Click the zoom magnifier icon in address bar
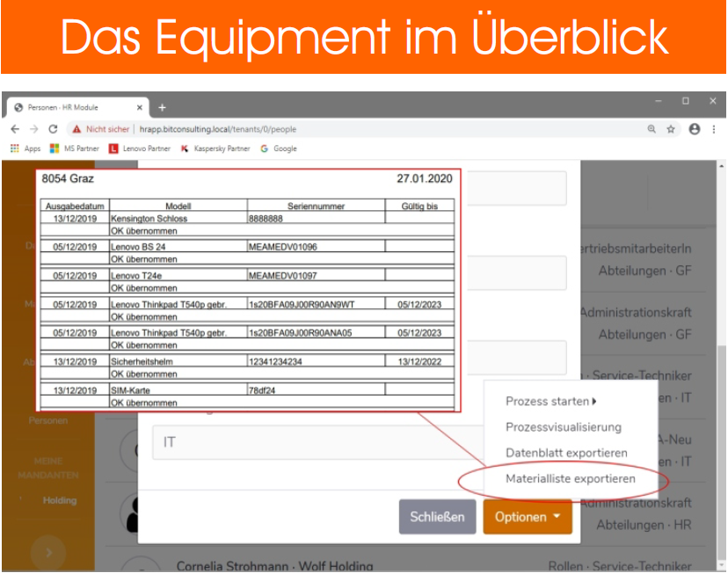728x573 pixels. tap(652, 129)
